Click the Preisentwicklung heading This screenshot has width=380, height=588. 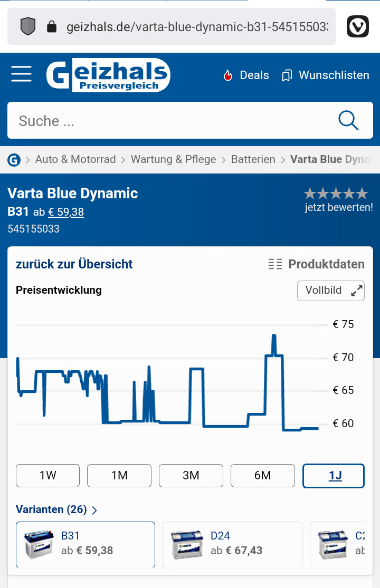click(x=59, y=290)
